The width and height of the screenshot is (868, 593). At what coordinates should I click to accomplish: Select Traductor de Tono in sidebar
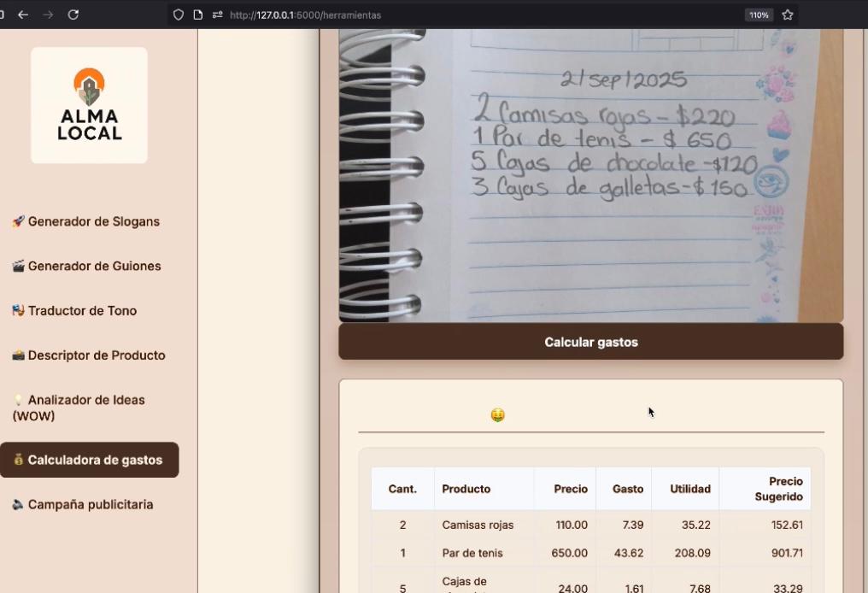(x=74, y=311)
